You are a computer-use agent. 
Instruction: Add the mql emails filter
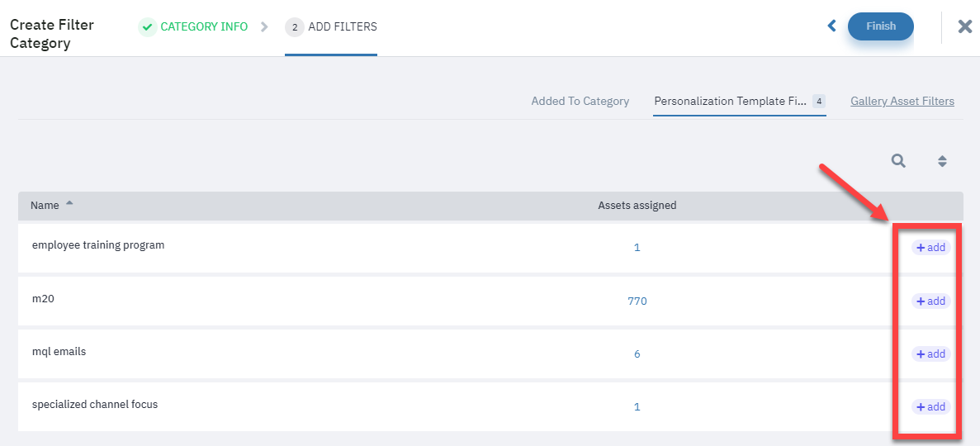(x=930, y=354)
